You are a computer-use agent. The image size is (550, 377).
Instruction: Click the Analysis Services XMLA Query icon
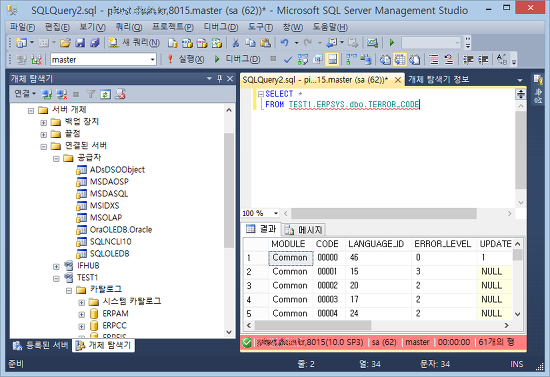[x=217, y=43]
